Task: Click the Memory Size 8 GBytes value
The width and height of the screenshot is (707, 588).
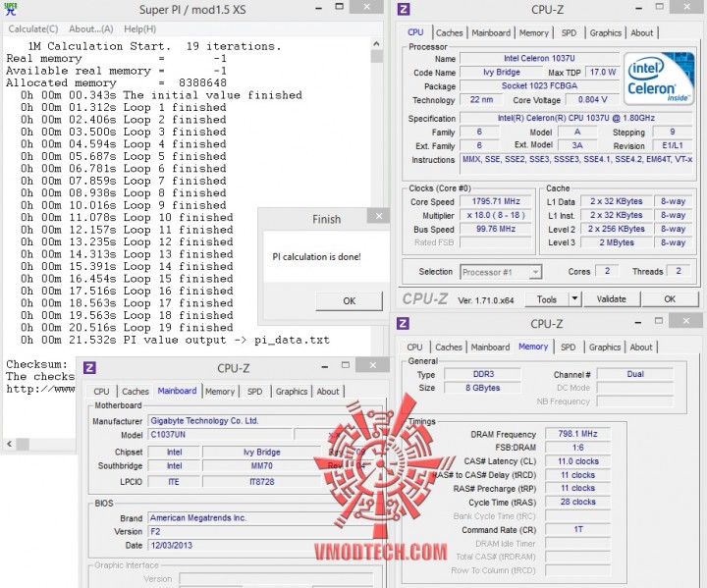Action: [482, 388]
